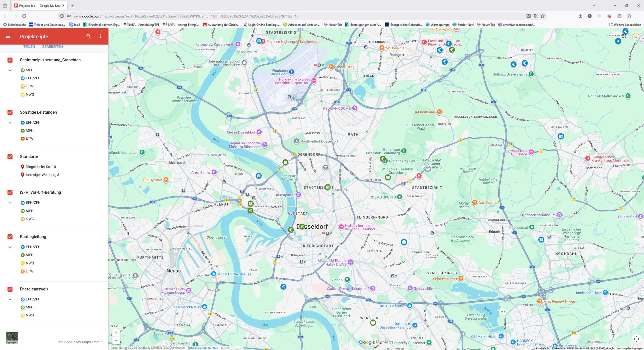Click the PSD BANK DOME marker
Screen dimensions: 644x350
tap(355, 108)
